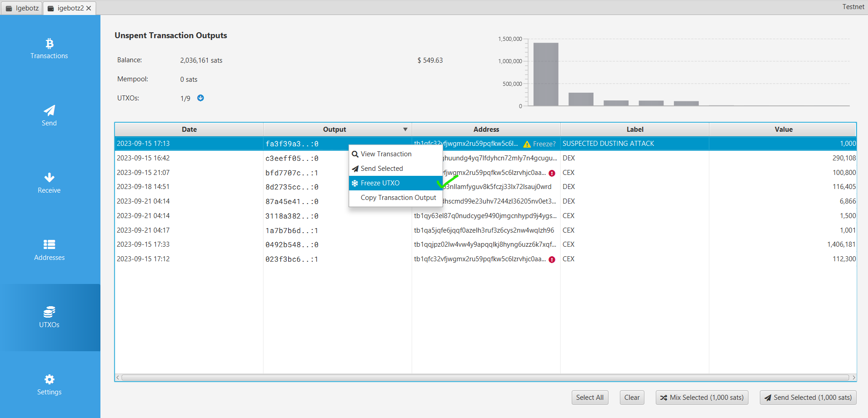The image size is (868, 418).
Task: Click the yellow warning Freeze? icon
Action: (x=527, y=144)
